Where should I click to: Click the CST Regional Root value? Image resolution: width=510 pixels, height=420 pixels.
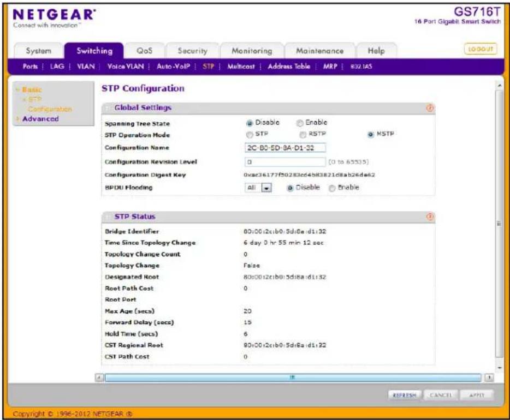pyautogui.click(x=284, y=345)
